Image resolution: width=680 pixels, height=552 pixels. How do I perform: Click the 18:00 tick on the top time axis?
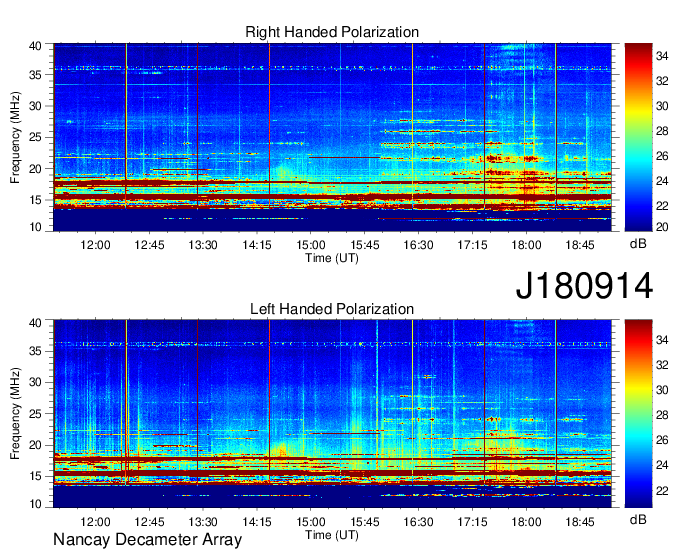pyautogui.click(x=526, y=245)
